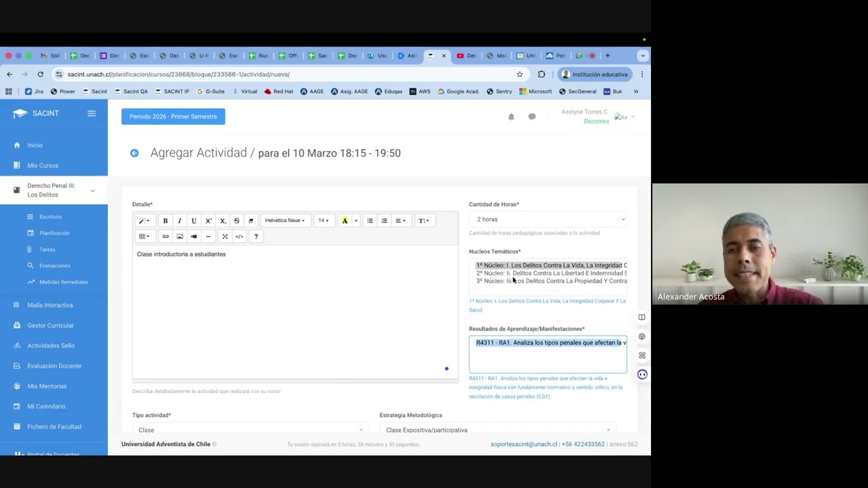The width and height of the screenshot is (868, 488).
Task: Open Medidas Remediales submenu item
Action: [64, 282]
